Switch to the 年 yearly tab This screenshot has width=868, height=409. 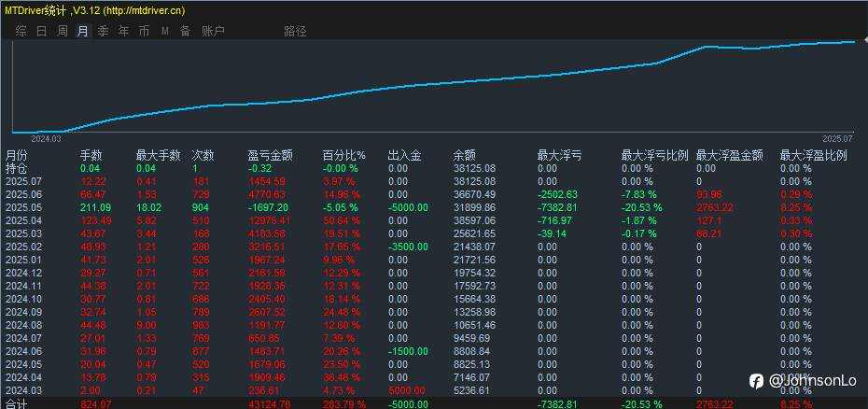123,31
